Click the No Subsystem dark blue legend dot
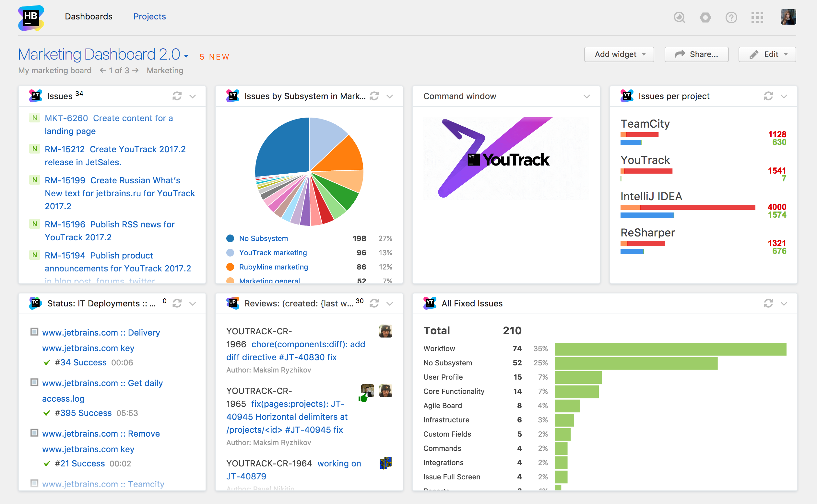Screen dimensions: 817x504 (230, 238)
